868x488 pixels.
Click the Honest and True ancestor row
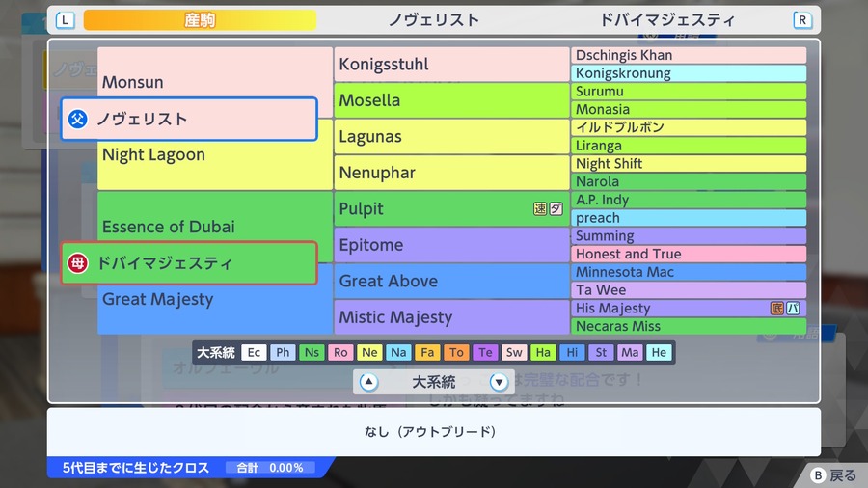(x=689, y=254)
